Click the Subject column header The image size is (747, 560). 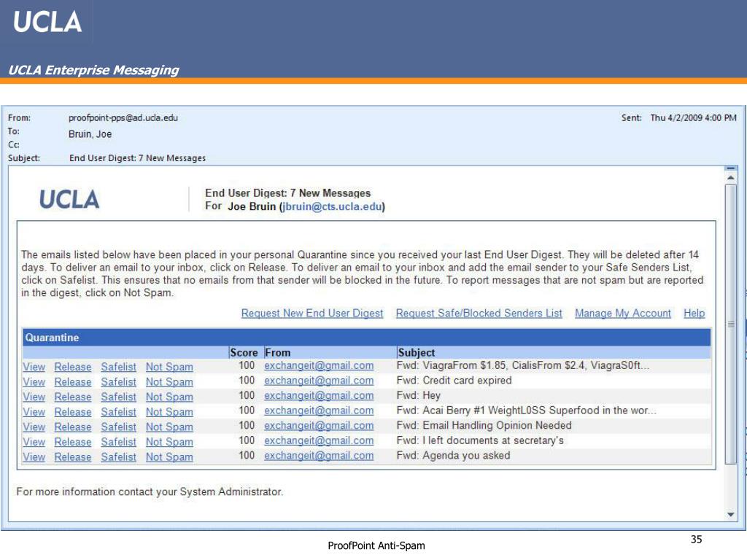pos(417,353)
